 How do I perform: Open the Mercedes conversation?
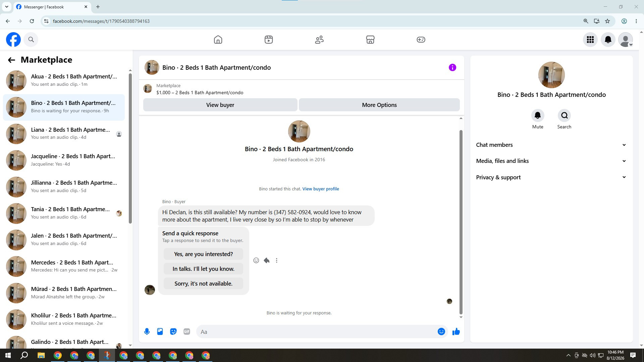tap(64, 266)
